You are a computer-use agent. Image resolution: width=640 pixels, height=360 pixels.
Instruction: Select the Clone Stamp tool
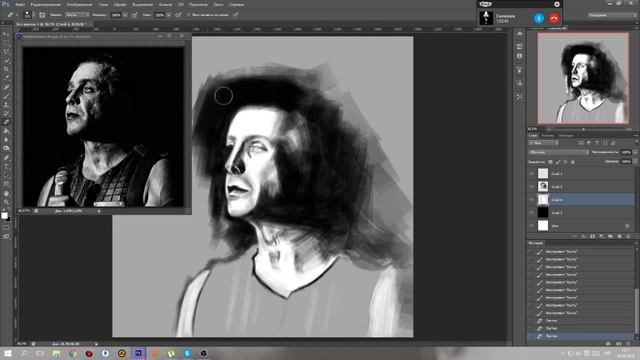6,104
